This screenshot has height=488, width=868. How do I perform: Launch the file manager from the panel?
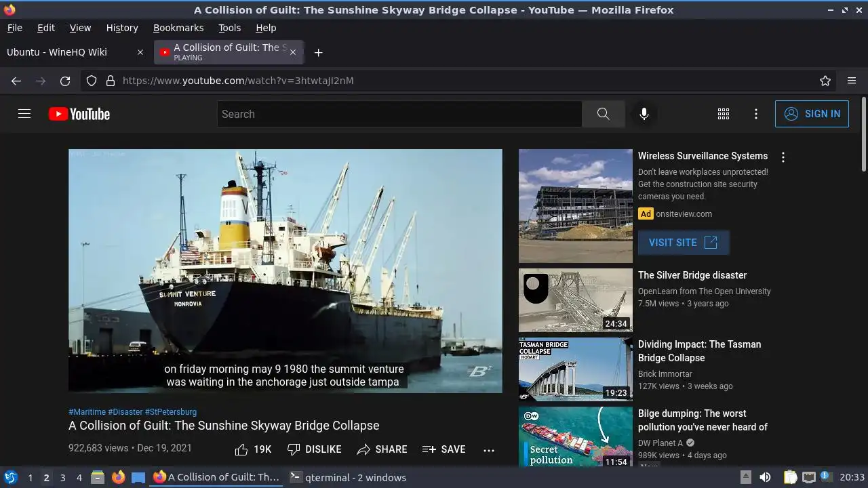(x=98, y=477)
